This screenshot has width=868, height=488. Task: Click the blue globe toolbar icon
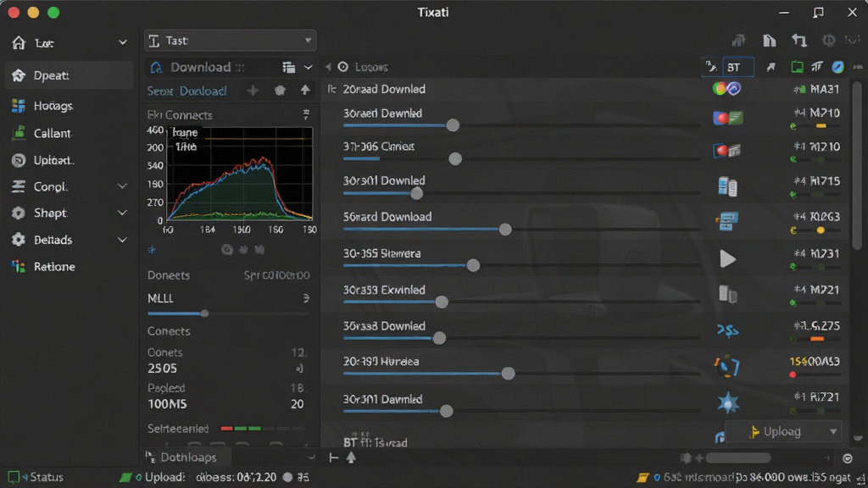pyautogui.click(x=838, y=67)
